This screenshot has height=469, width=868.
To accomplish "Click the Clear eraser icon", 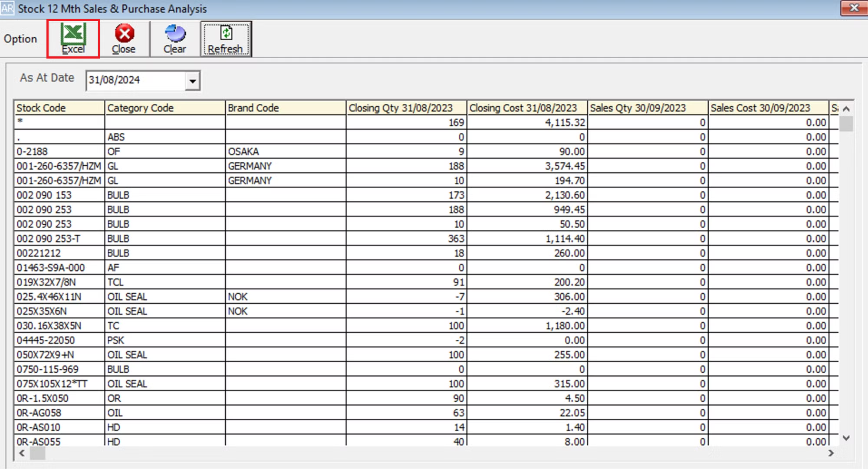I will point(175,39).
